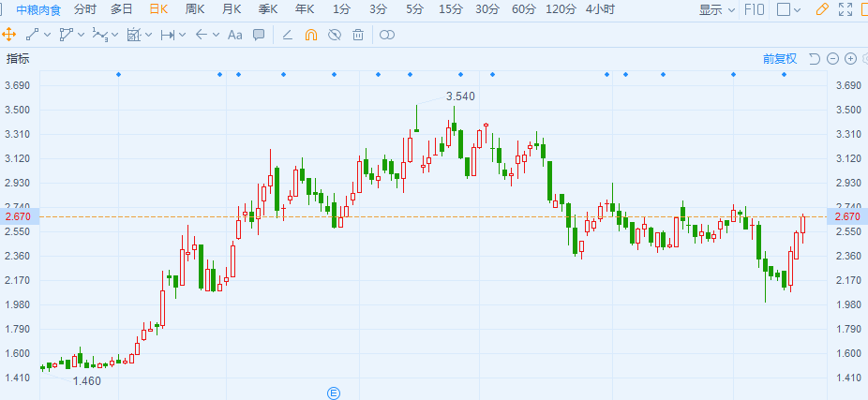
Task: Toggle the orange pencil drawing toolbar icon
Action: (823, 9)
